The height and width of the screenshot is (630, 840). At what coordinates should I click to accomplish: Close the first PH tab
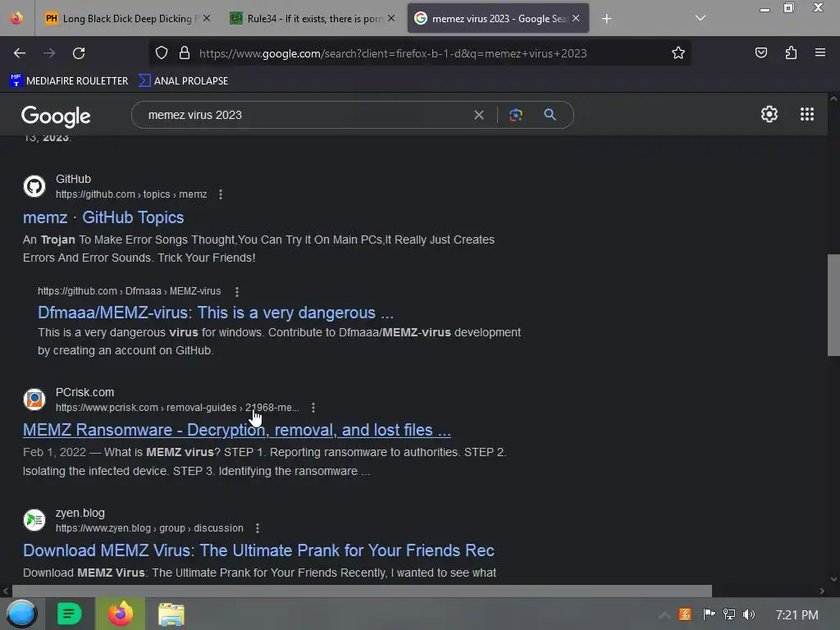pos(207,18)
